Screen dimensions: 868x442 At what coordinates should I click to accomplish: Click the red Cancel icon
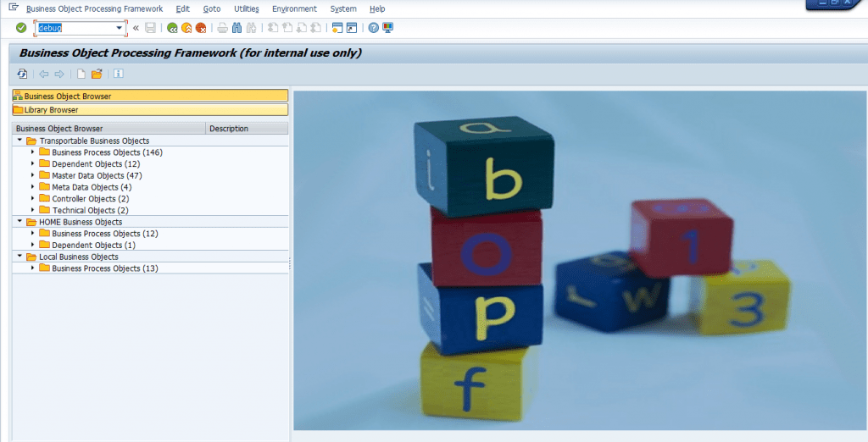pos(201,28)
